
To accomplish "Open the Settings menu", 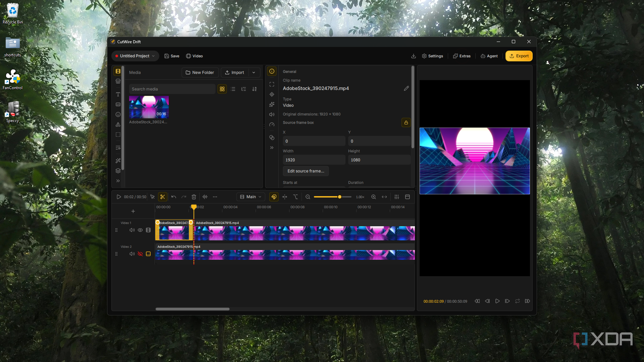I will coord(432,56).
